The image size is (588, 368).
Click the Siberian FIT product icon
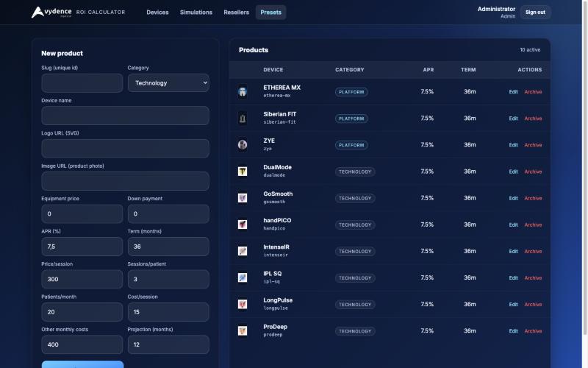click(x=243, y=118)
